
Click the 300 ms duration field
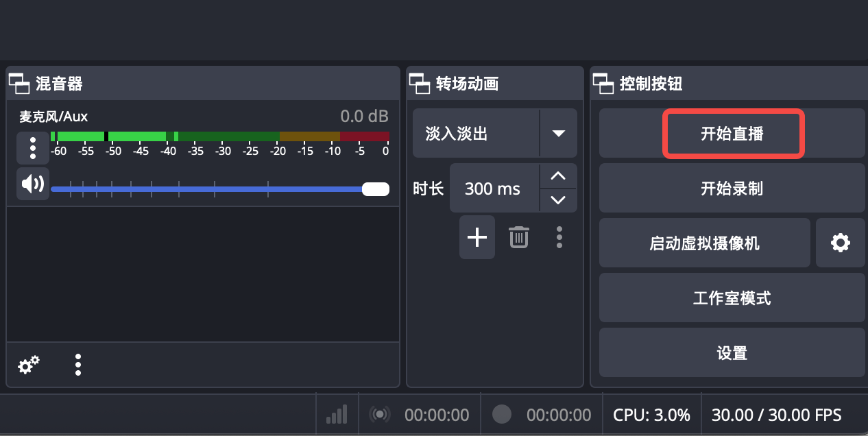point(495,188)
